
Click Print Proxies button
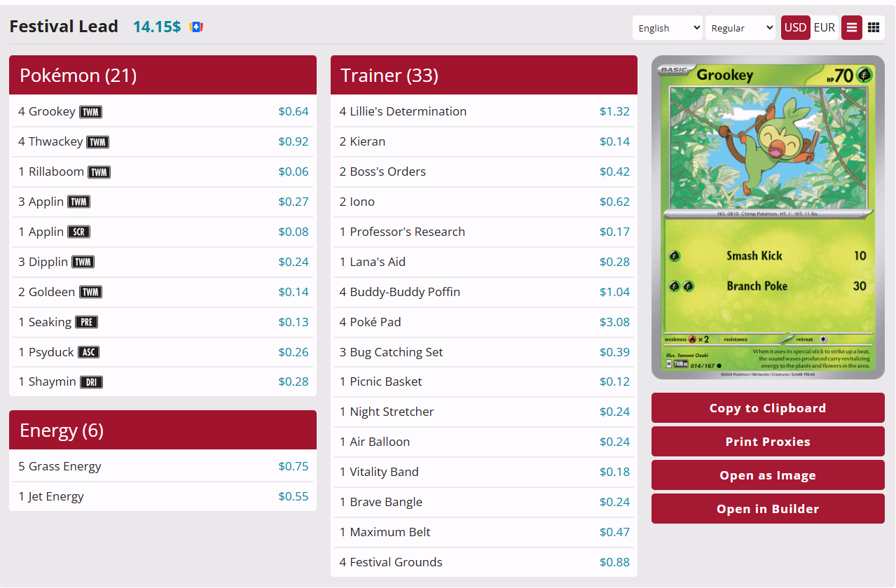768,442
